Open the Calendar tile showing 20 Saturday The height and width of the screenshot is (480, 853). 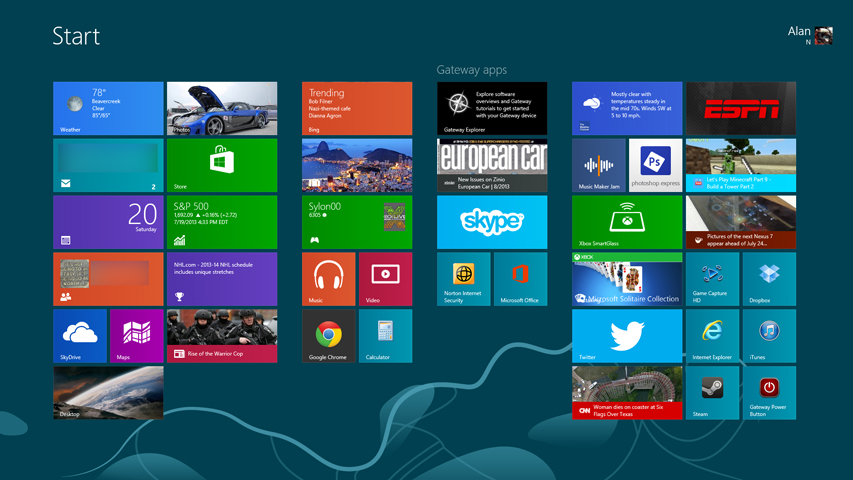108,222
